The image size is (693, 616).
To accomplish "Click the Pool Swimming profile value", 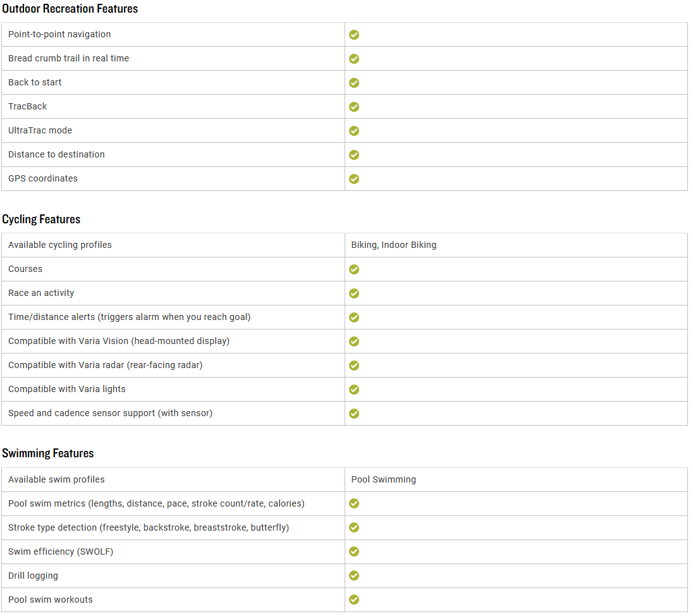I will click(384, 480).
